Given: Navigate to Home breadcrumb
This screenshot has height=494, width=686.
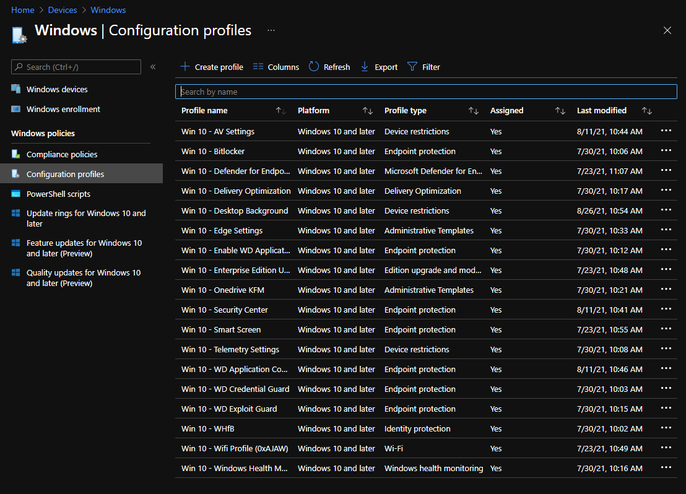Looking at the screenshot, I should [23, 10].
